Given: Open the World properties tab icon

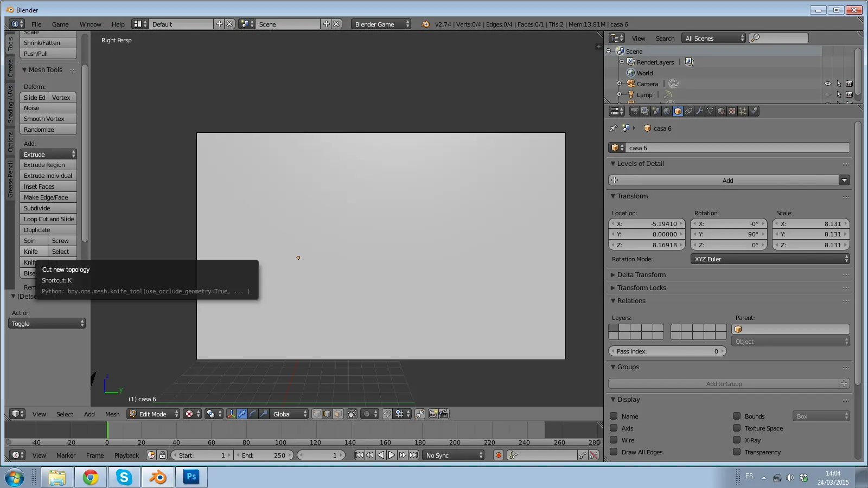Looking at the screenshot, I should (667, 111).
